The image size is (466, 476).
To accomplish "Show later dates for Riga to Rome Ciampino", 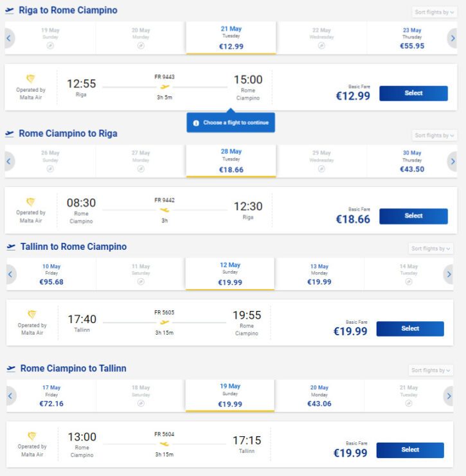I will pyautogui.click(x=453, y=39).
